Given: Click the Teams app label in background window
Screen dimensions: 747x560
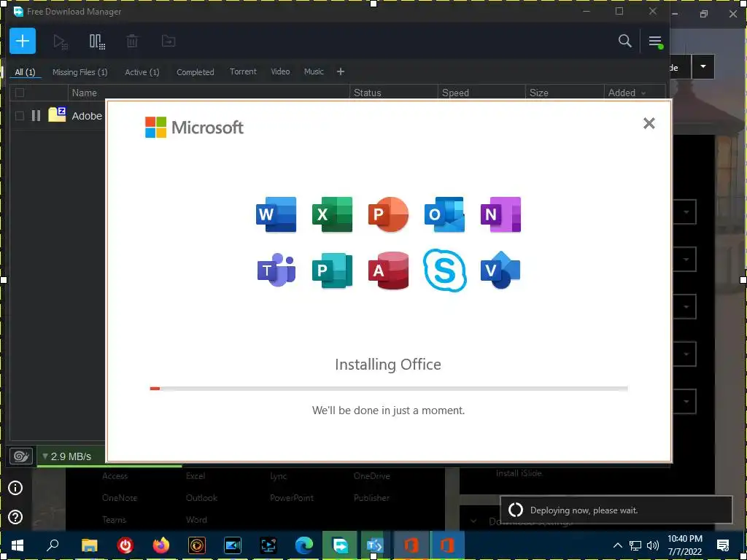Looking at the screenshot, I should tap(114, 519).
